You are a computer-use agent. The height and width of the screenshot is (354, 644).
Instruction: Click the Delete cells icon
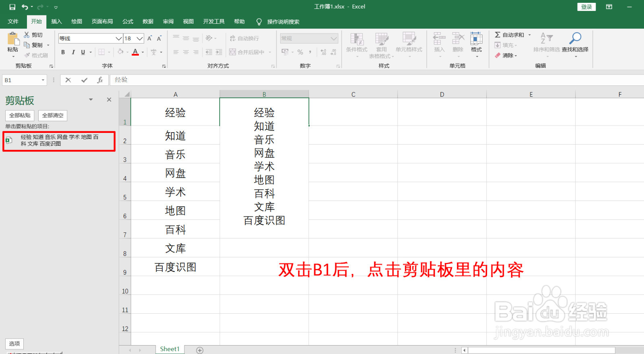[x=458, y=39]
